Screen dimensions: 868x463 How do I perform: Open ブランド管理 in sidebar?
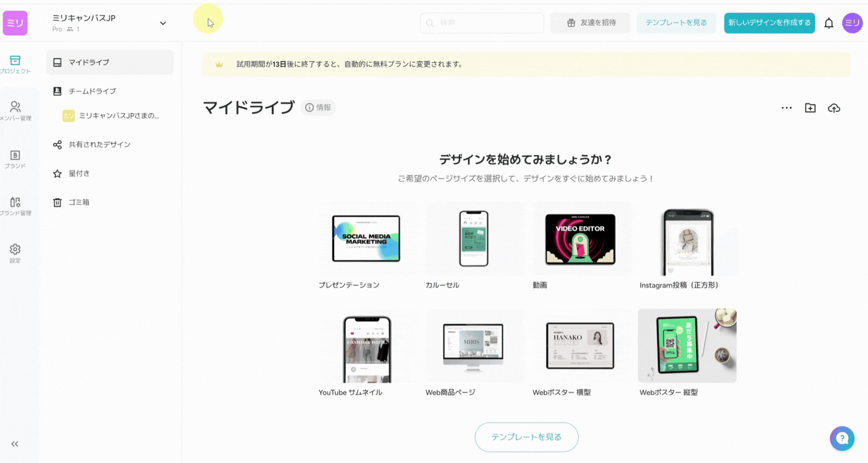pyautogui.click(x=15, y=206)
